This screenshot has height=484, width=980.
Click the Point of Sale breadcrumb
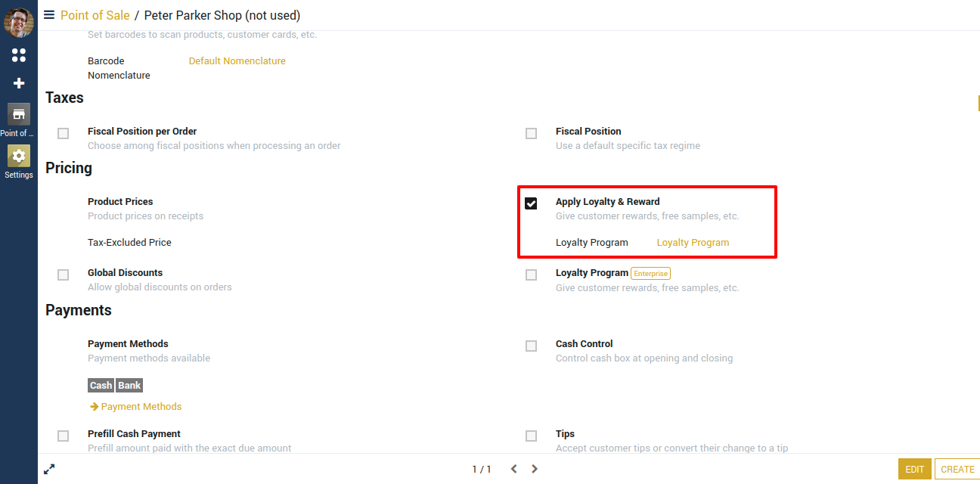tap(95, 15)
